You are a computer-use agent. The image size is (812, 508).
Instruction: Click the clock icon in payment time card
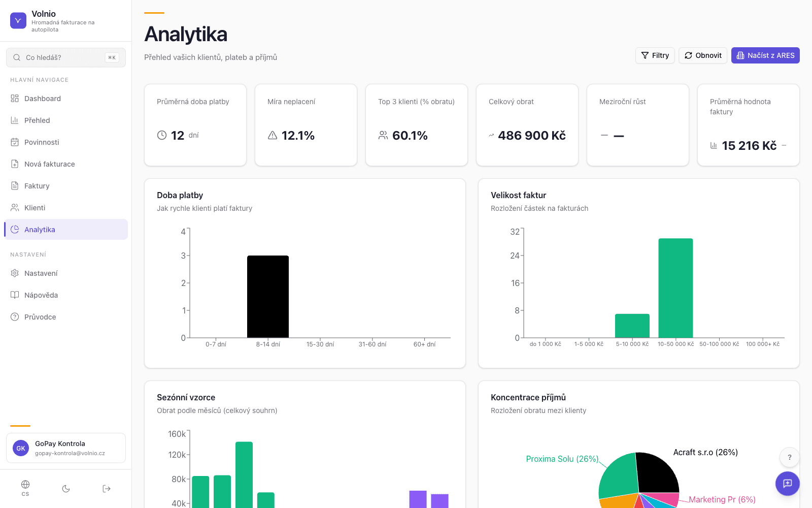pos(162,135)
